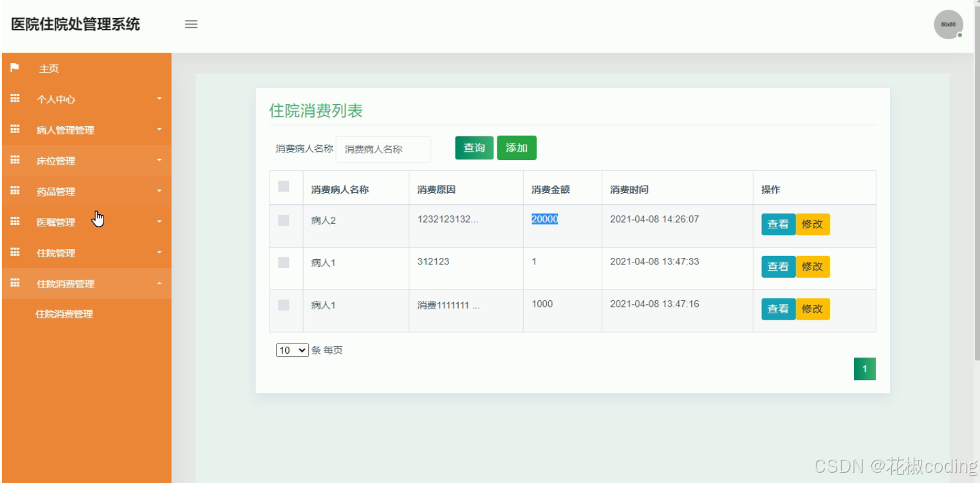Click inside the 消费病人名称 input field

coord(383,149)
